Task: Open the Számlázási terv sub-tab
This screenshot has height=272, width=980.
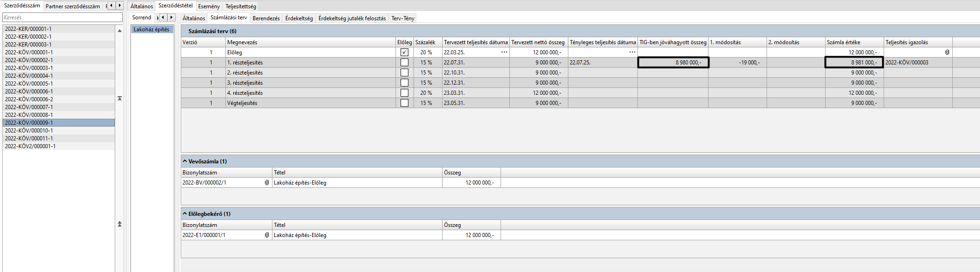Action: point(229,17)
